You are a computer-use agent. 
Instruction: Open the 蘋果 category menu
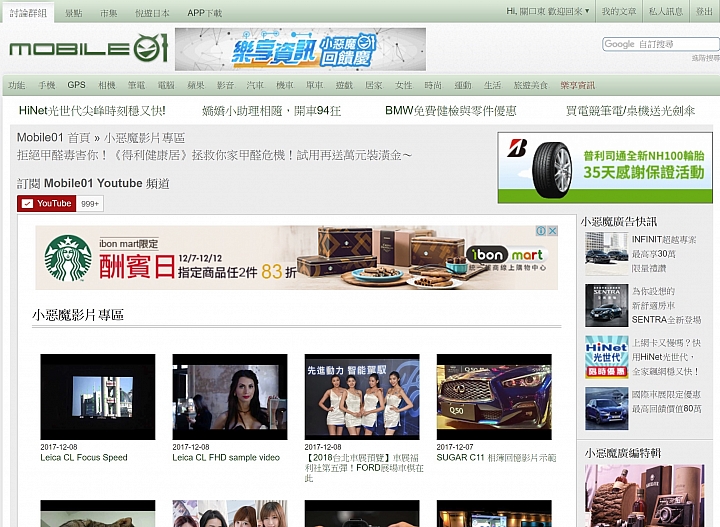tap(196, 85)
